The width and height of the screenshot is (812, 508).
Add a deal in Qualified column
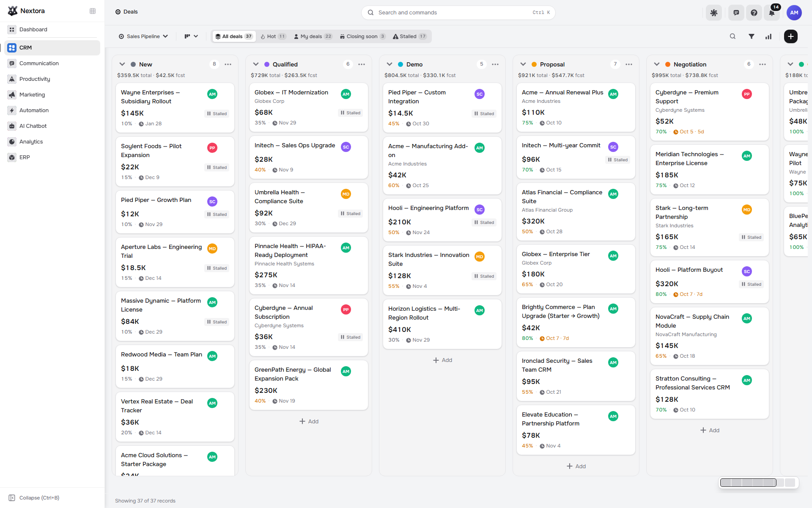pos(309,422)
